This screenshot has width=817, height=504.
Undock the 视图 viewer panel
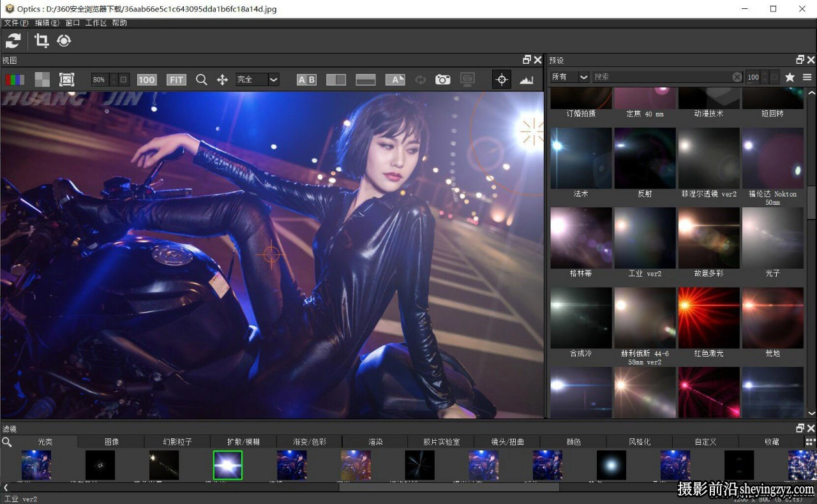point(527,60)
